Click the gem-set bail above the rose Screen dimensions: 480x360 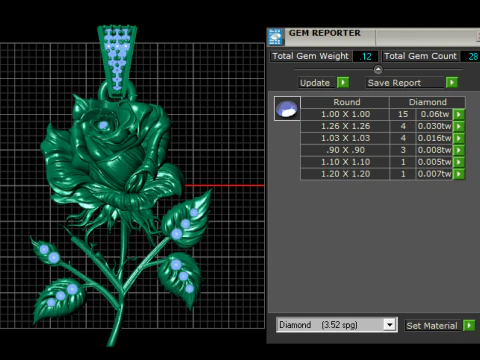(x=117, y=62)
